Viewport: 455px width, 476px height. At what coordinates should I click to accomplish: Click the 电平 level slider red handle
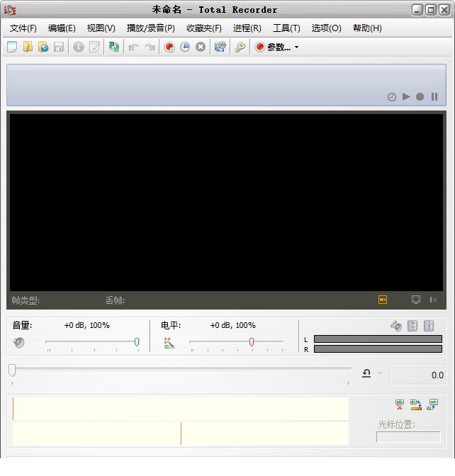click(252, 342)
